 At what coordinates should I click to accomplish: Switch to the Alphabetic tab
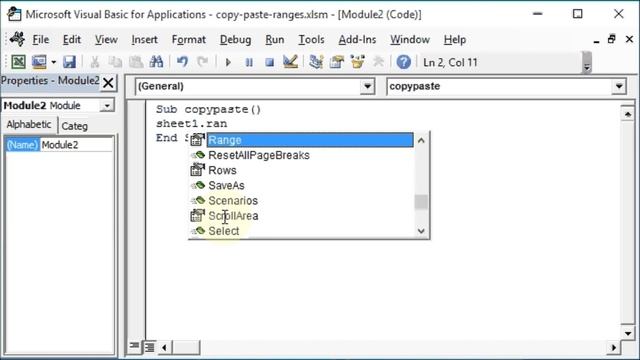(29, 124)
